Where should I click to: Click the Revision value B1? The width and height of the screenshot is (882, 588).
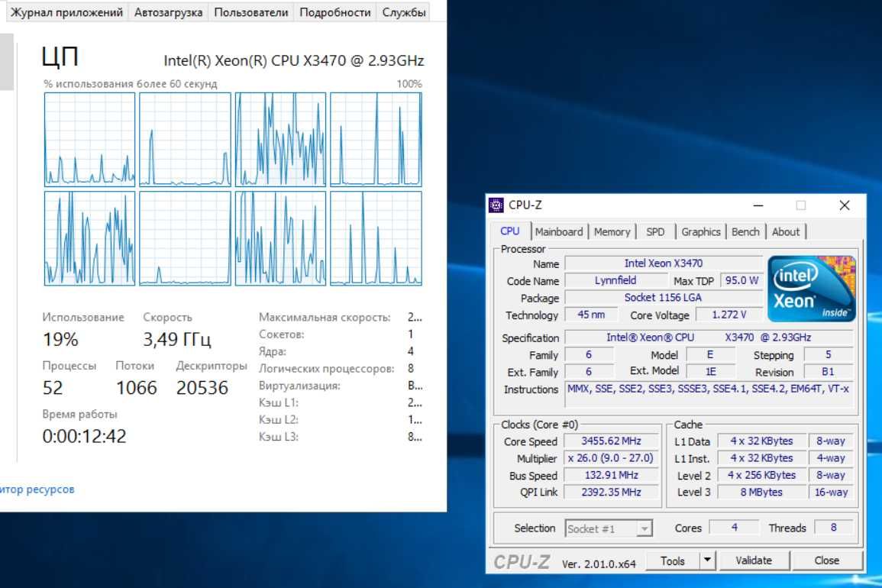pos(828,372)
